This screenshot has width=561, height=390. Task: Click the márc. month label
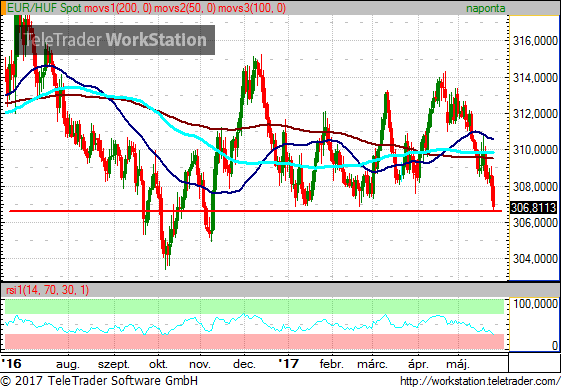coord(372,364)
